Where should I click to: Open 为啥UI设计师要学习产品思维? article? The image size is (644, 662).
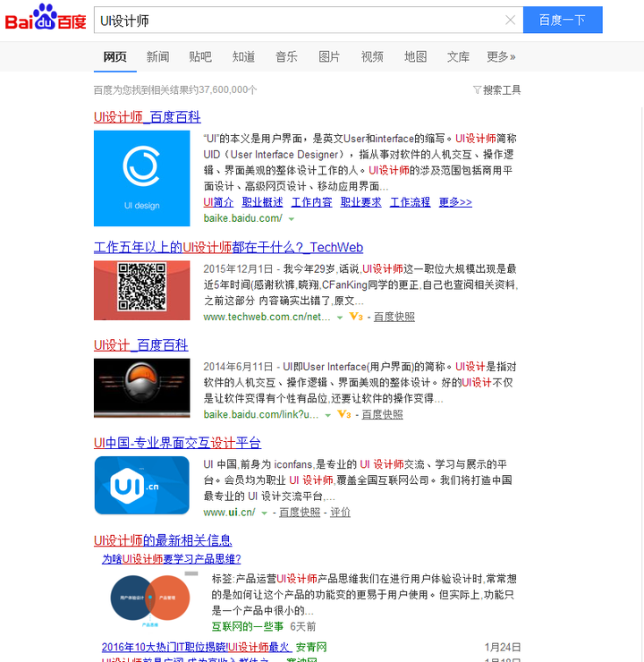[x=172, y=559]
